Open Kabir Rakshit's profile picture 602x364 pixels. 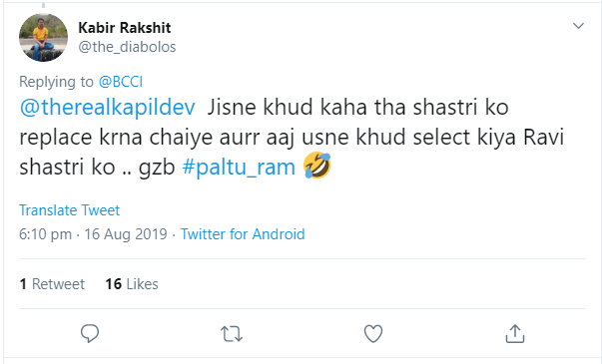43,38
